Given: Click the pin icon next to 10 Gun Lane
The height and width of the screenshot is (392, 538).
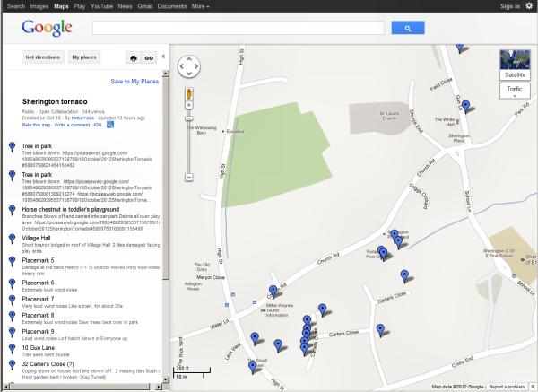Looking at the screenshot, I should [x=12, y=348].
